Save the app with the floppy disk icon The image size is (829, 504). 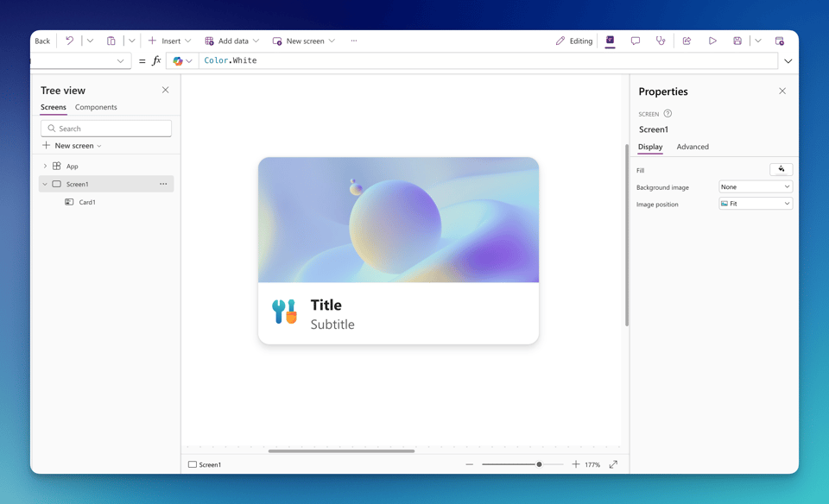pyautogui.click(x=737, y=41)
